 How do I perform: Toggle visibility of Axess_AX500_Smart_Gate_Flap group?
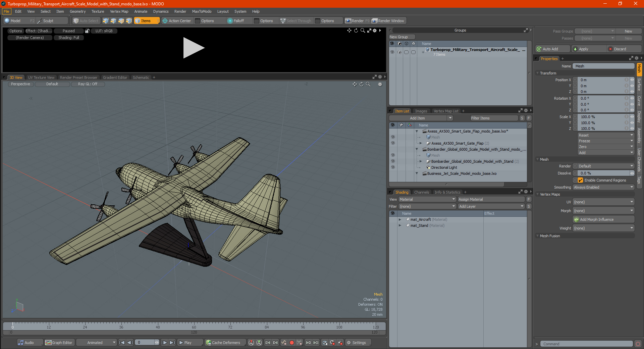pyautogui.click(x=393, y=143)
